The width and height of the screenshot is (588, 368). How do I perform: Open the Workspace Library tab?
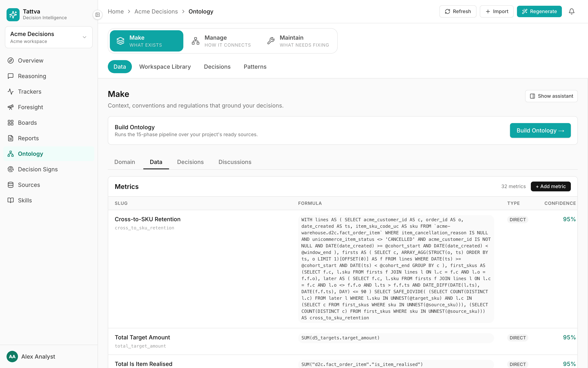[x=165, y=67]
